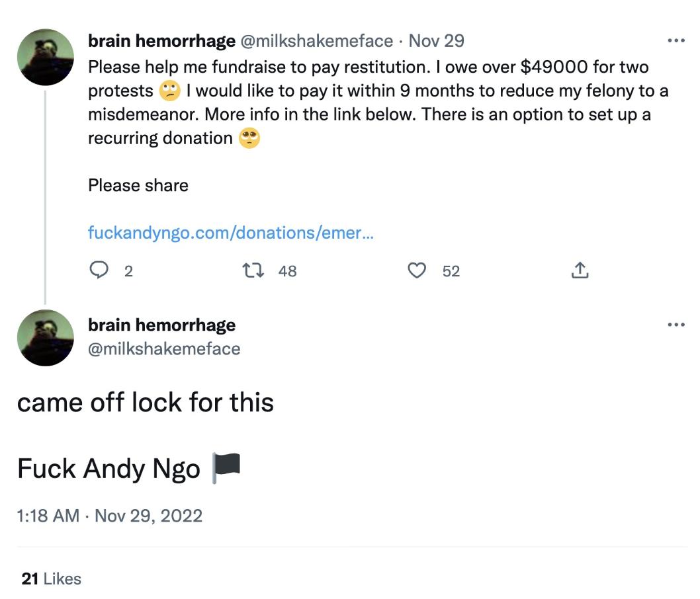Click the retweet count 48

point(288,271)
